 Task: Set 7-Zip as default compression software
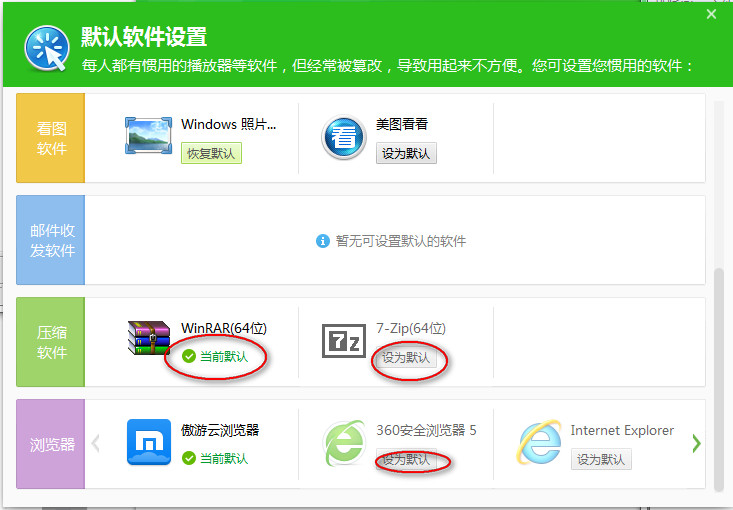pyautogui.click(x=406, y=358)
